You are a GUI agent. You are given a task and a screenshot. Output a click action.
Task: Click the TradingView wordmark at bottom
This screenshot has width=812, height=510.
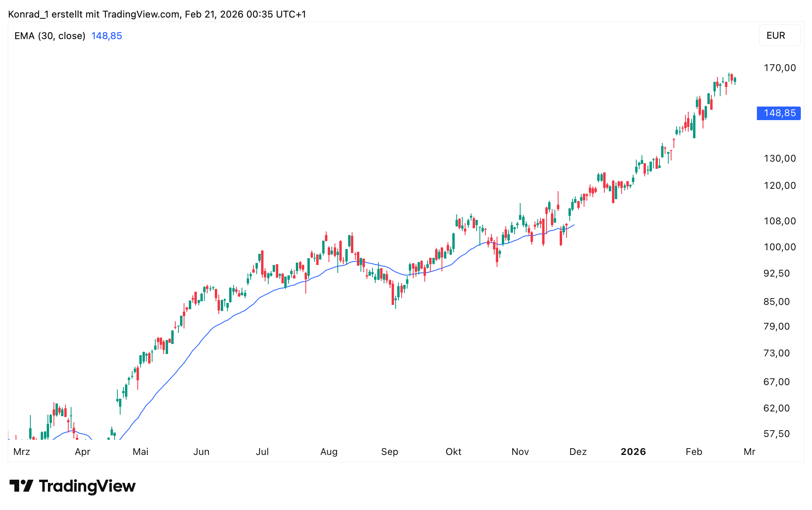pyautogui.click(x=87, y=486)
